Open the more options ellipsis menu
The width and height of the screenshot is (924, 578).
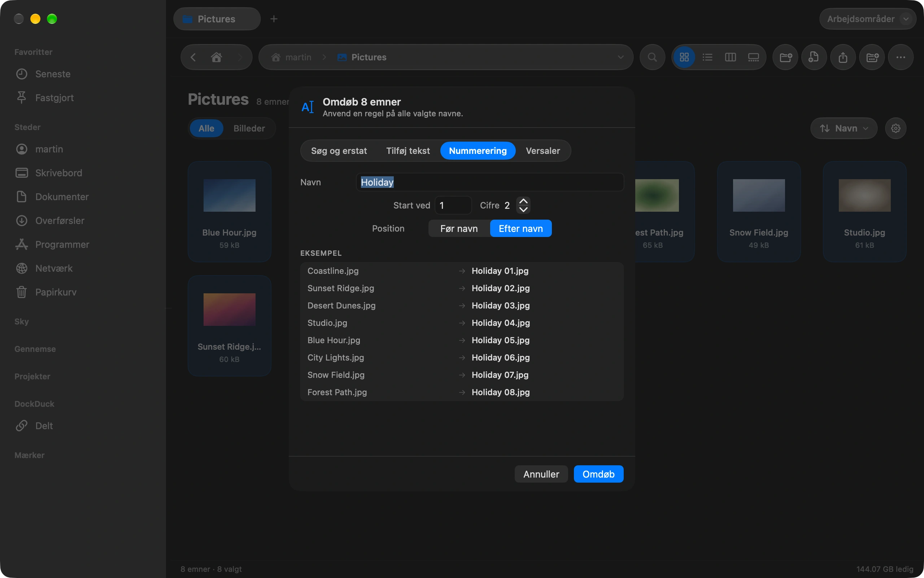(901, 57)
